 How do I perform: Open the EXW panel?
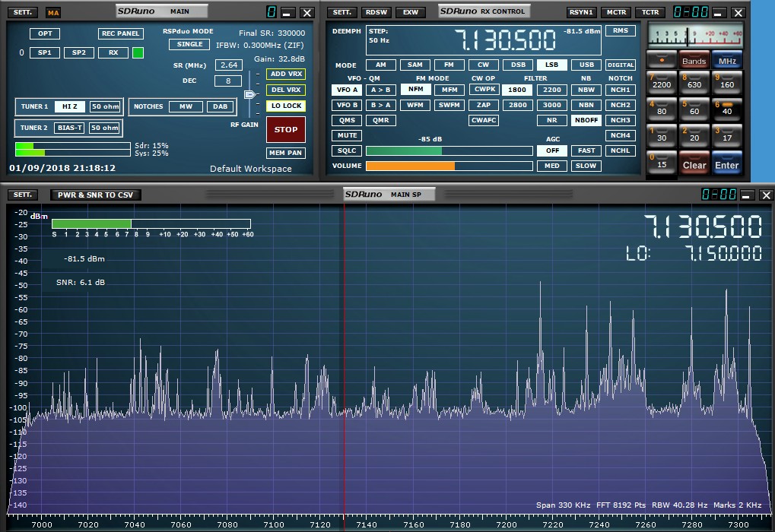(410, 12)
